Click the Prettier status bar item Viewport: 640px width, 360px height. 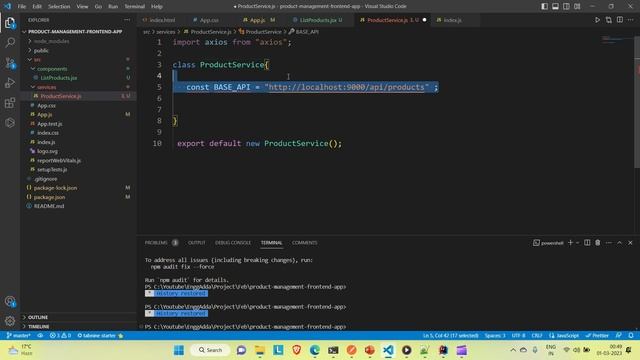(597, 336)
